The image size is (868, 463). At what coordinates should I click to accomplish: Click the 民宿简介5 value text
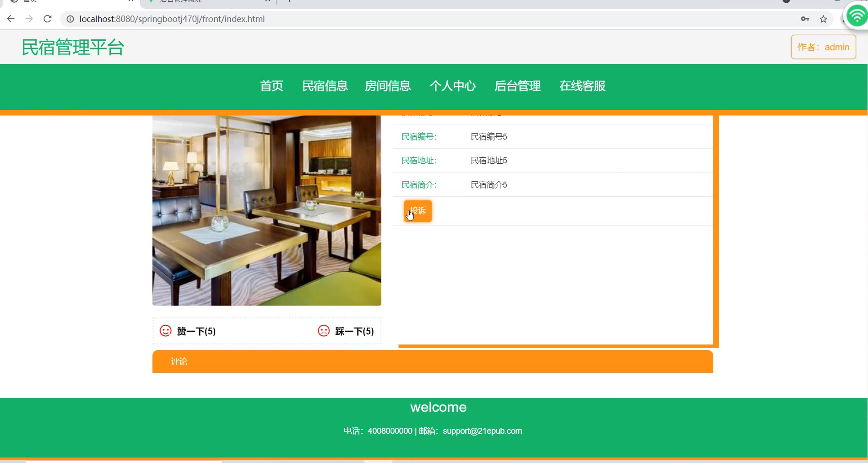(x=489, y=185)
